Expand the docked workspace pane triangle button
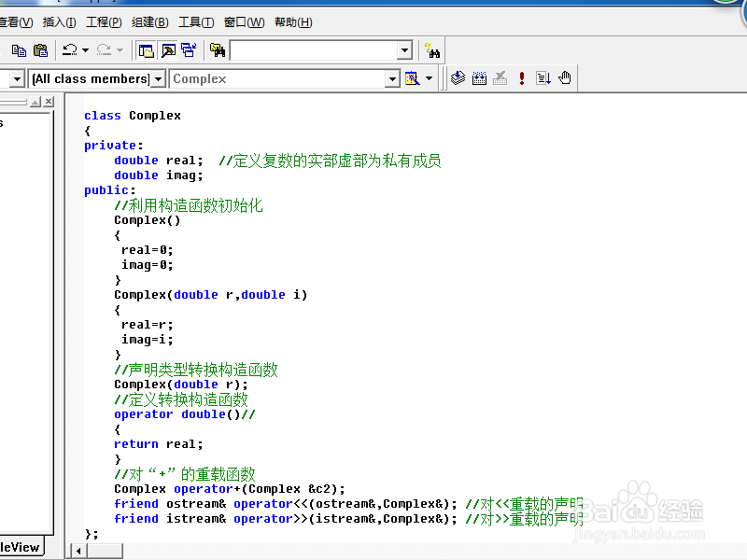 [x=35, y=102]
